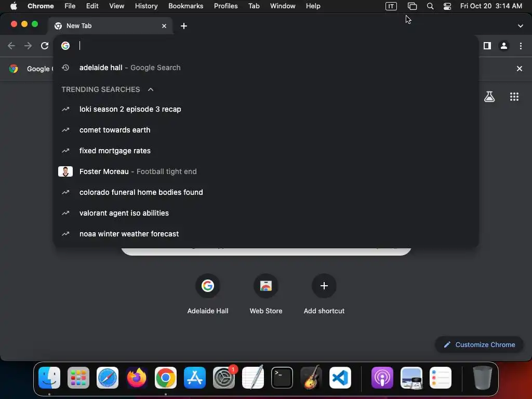The image size is (532, 399).
Task: Select loki season 2 episode 3 recap
Action: click(265, 109)
